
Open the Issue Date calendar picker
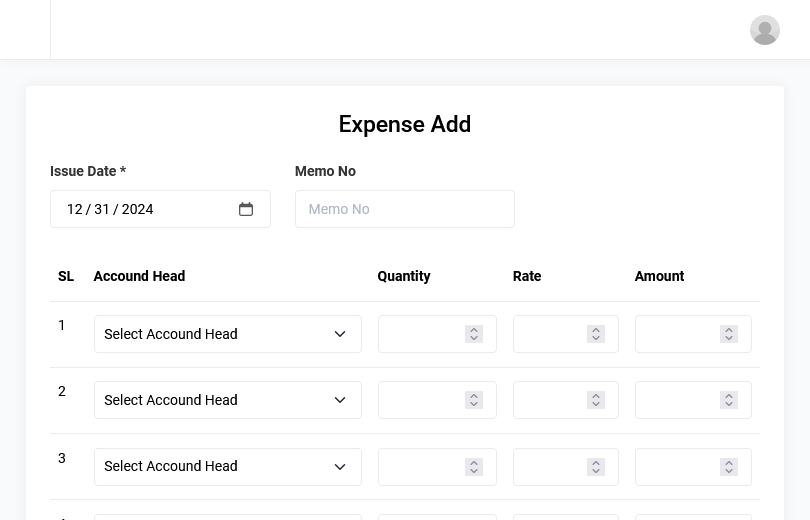click(246, 209)
